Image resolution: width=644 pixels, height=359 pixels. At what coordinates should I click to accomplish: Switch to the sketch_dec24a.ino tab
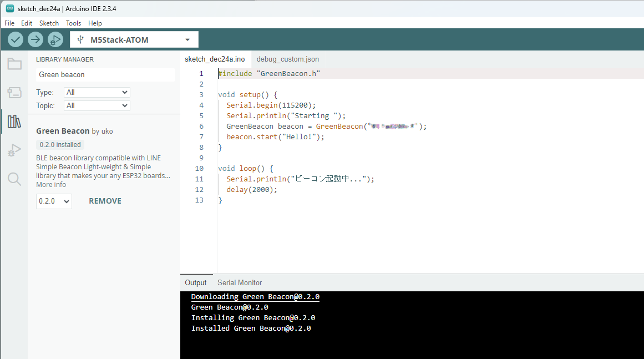point(215,59)
